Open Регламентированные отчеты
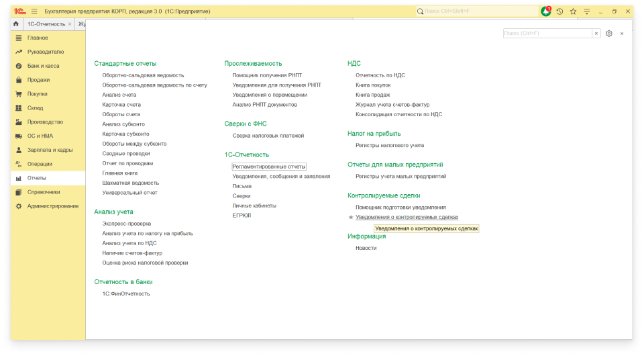 click(269, 167)
